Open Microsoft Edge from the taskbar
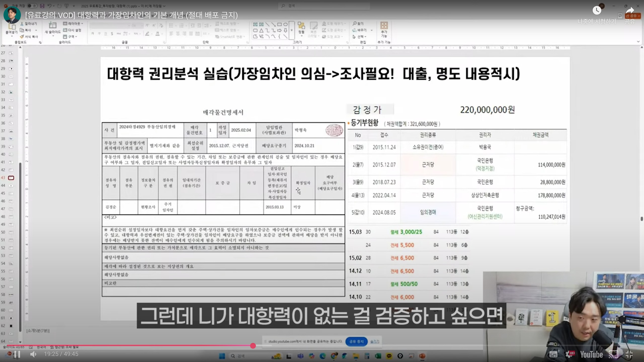The image size is (644, 362). [x=323, y=356]
